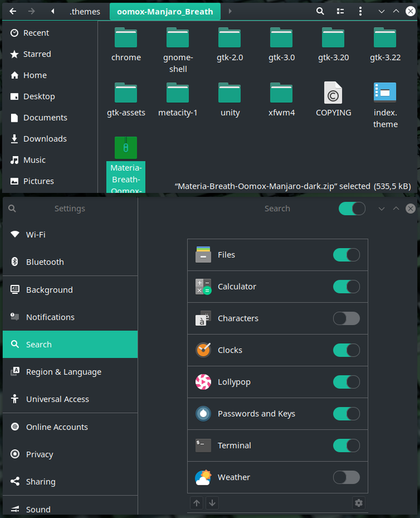Go to Music in Files sidebar
Image resolution: width=420 pixels, height=518 pixels.
pos(50,160)
